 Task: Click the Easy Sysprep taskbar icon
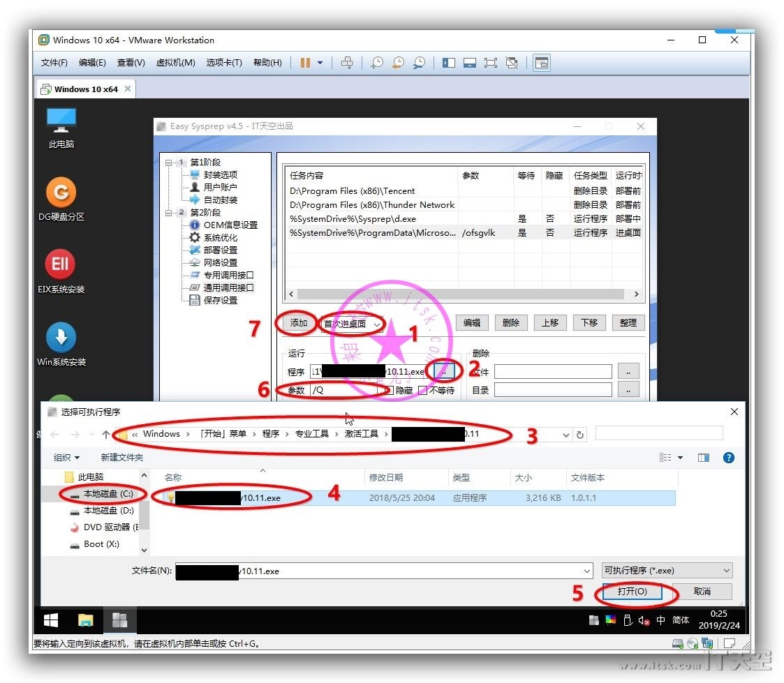[x=119, y=620]
